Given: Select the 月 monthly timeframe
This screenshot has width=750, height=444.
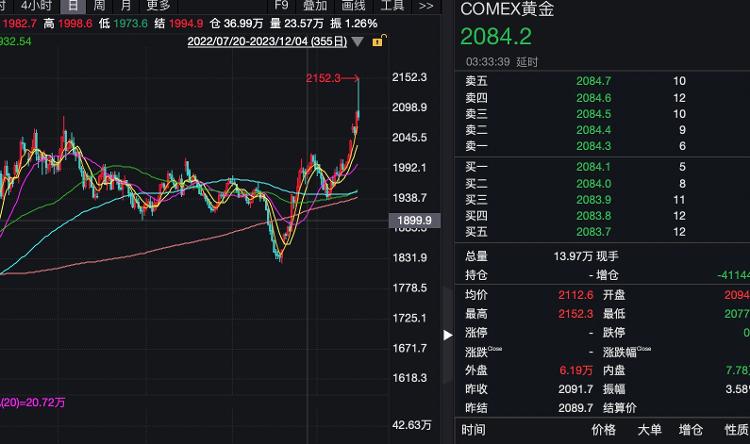Looking at the screenshot, I should click(x=126, y=6).
